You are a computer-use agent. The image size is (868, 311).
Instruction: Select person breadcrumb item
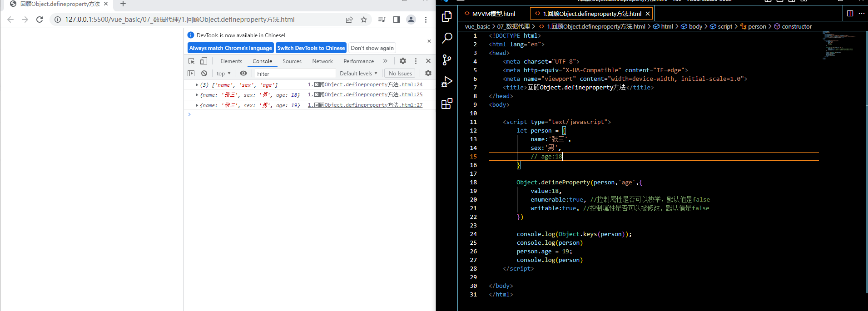753,26
